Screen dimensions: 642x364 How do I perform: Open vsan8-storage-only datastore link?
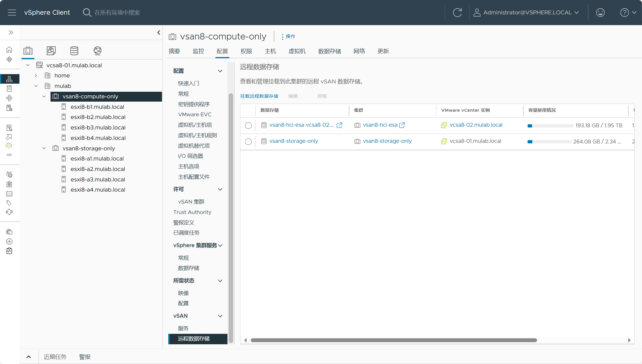click(294, 141)
